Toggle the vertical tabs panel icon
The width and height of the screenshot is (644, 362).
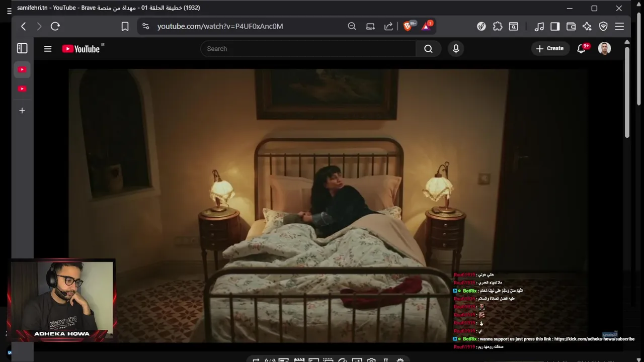tap(22, 48)
